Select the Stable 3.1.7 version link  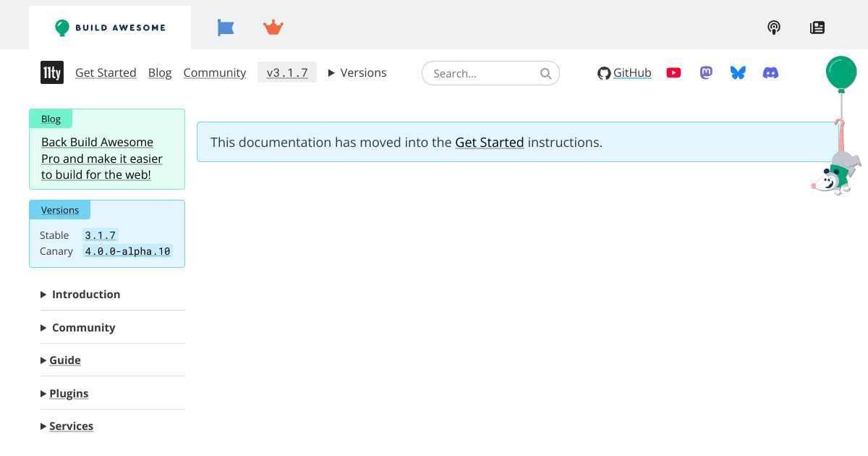100,235
